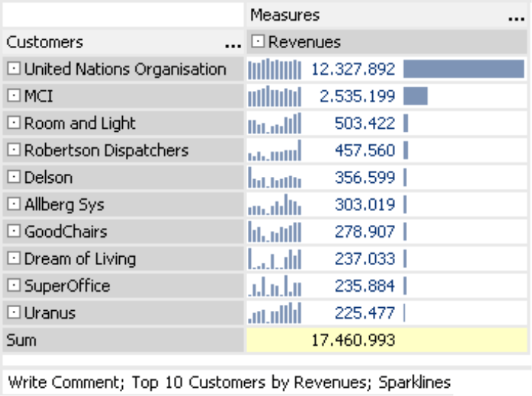Click the MCI revenue bar
The height and width of the screenshot is (396, 532).
click(416, 96)
